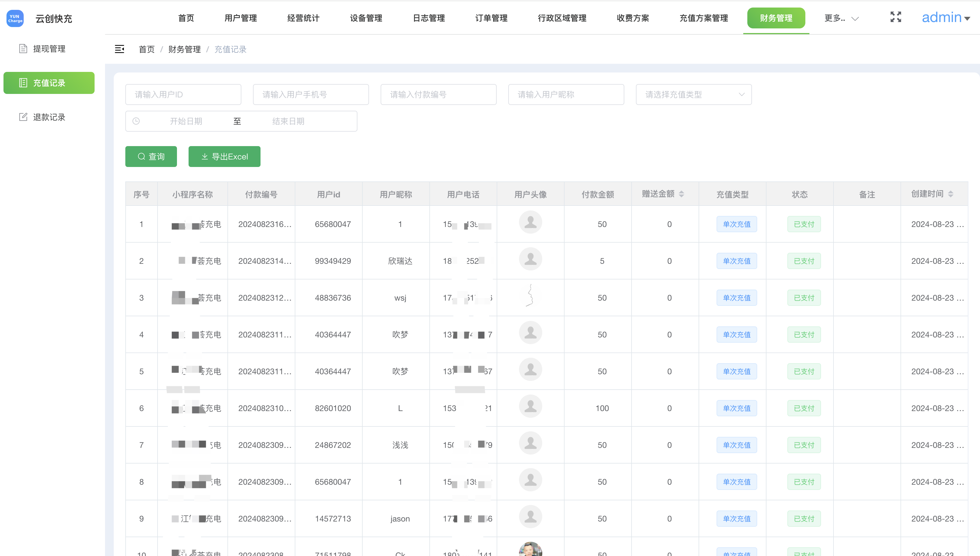This screenshot has height=556, width=980.
Task: Click the 用户头像 column header
Action: tap(530, 195)
